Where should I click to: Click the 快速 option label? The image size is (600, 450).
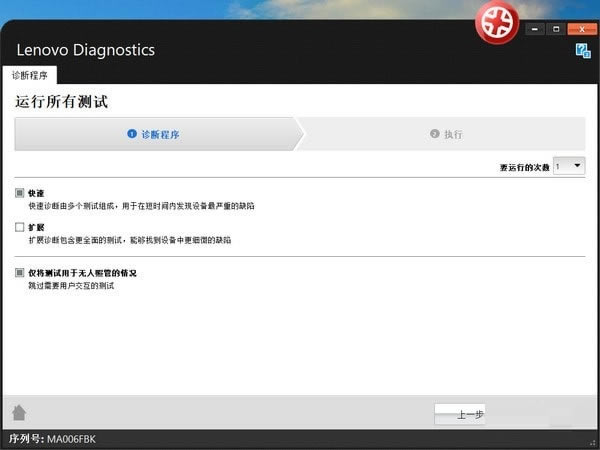pyautogui.click(x=36, y=193)
